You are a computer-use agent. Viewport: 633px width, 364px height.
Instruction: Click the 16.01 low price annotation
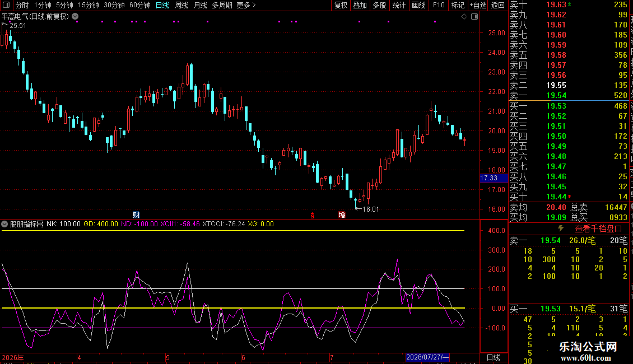(371, 209)
